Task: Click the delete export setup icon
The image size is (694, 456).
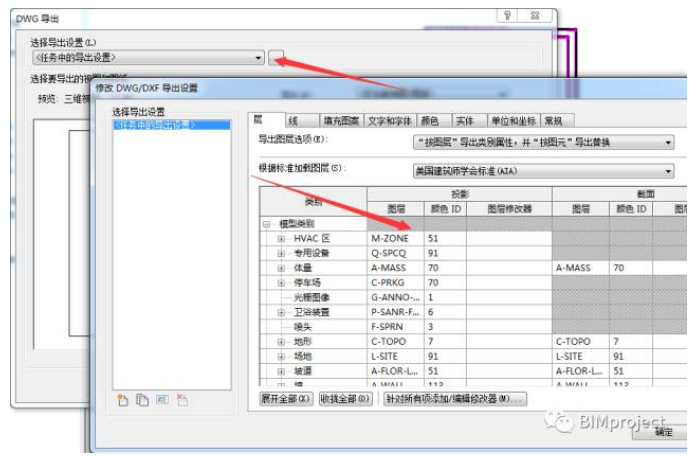Action: point(182,400)
